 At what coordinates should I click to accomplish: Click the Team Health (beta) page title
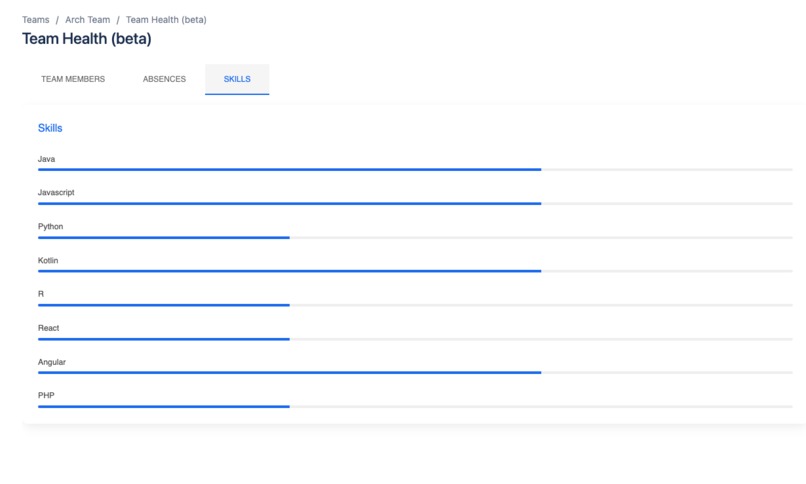[x=86, y=39]
